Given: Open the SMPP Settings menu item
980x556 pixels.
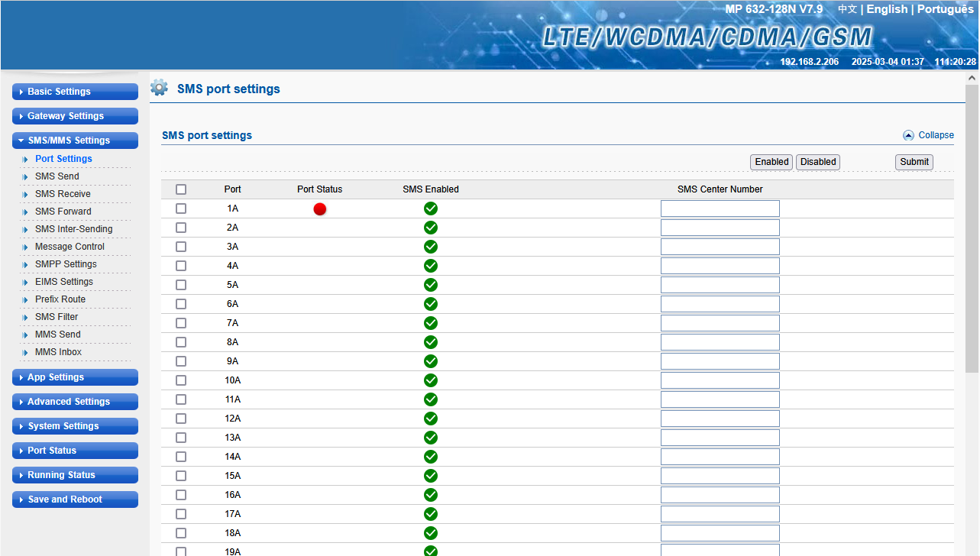Looking at the screenshot, I should click(66, 264).
